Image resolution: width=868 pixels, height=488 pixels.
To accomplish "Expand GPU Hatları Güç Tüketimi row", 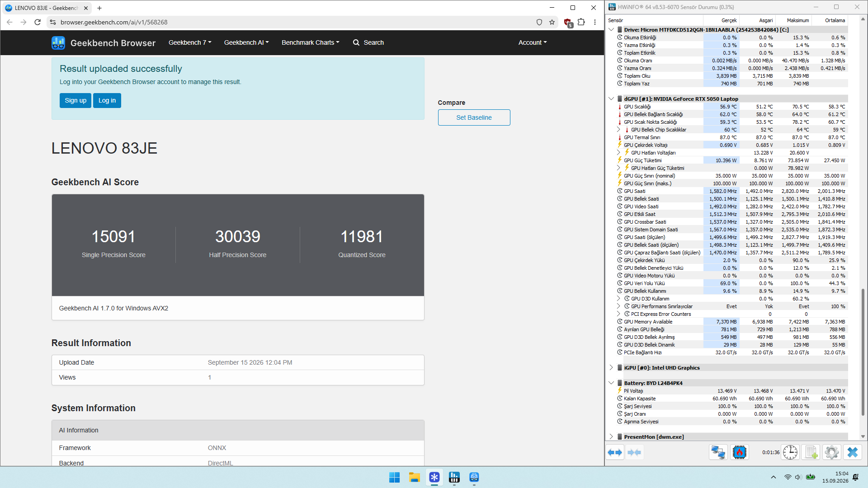I will pos(619,168).
